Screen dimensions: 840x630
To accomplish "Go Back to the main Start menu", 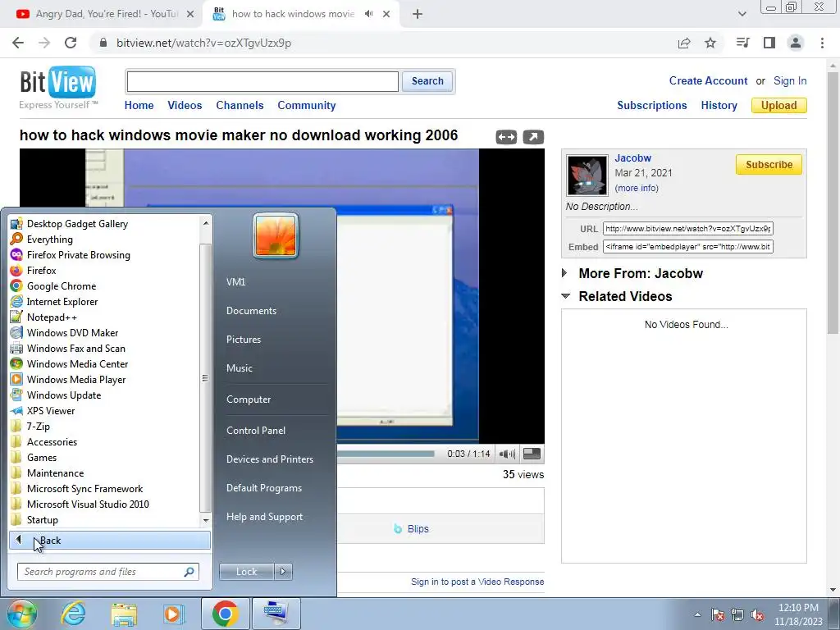I will pyautogui.click(x=110, y=540).
